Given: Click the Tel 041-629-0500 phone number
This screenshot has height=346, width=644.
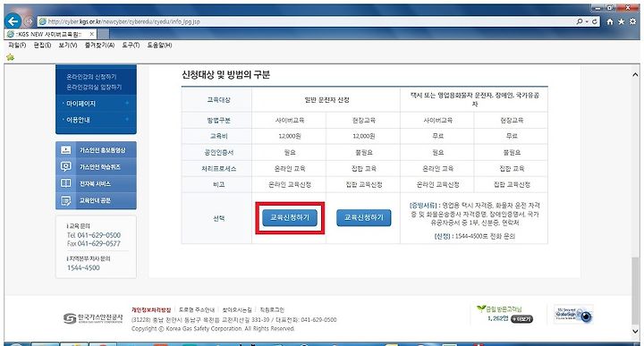Looking at the screenshot, I should click(x=94, y=235).
